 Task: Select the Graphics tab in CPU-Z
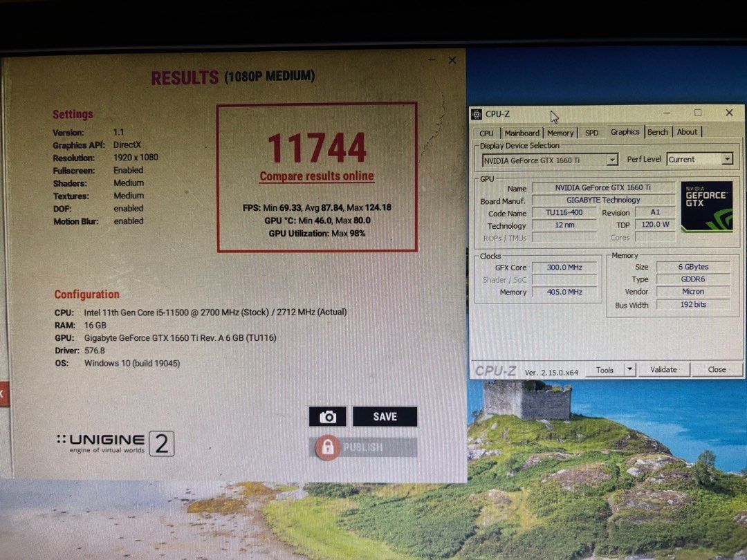point(625,131)
